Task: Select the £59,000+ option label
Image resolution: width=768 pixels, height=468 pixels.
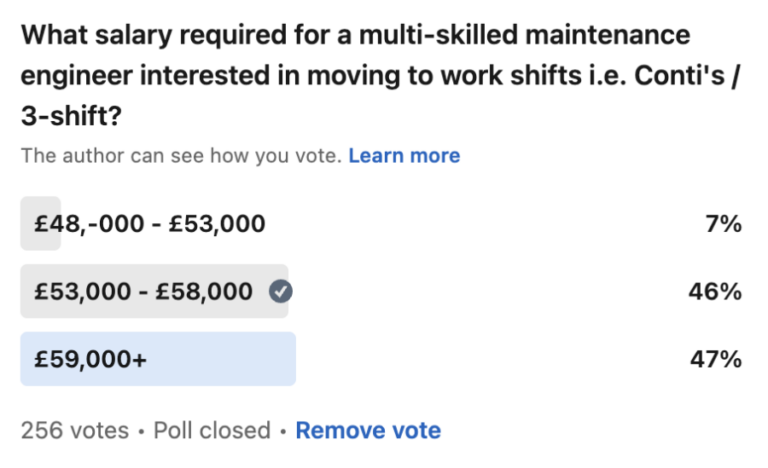Action: click(91, 359)
